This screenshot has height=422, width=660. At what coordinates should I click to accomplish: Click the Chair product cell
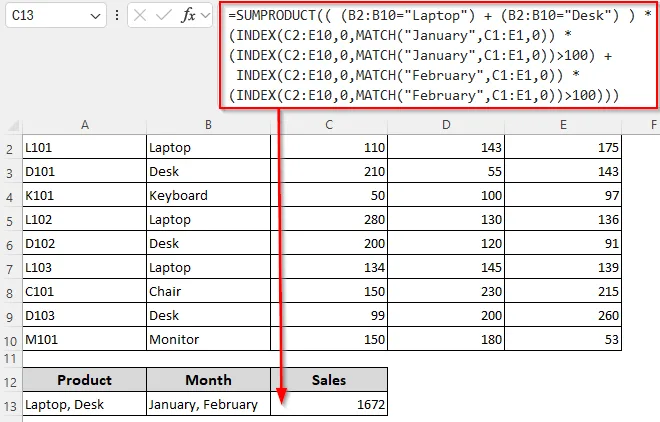(208, 291)
